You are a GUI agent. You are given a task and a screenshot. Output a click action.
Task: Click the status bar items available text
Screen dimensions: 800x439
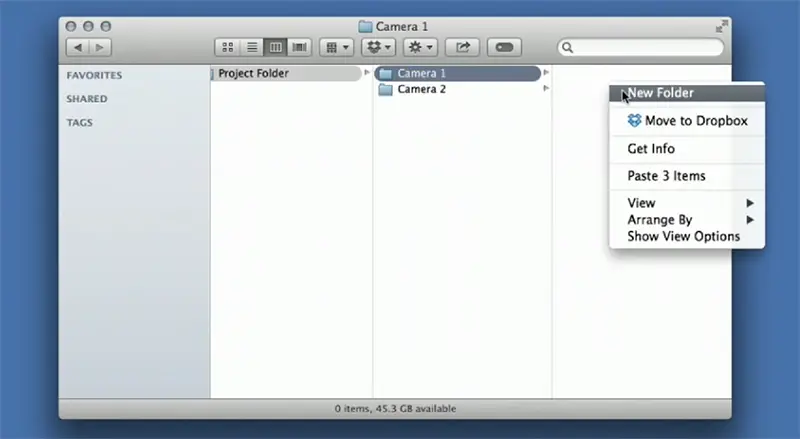coord(395,408)
